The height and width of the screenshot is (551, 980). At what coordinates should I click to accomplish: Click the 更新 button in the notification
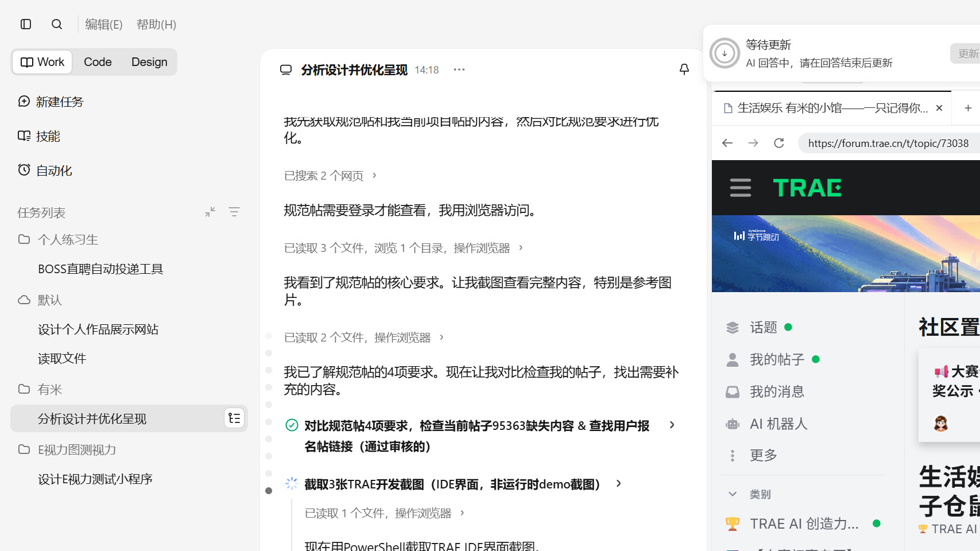tap(966, 53)
